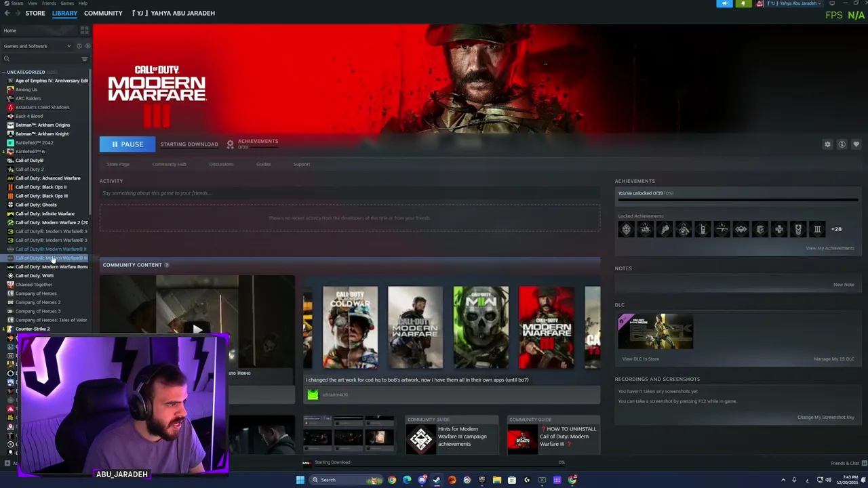Switch library to grid collections view icon
Screen dimensions: 868x488
(x=84, y=30)
